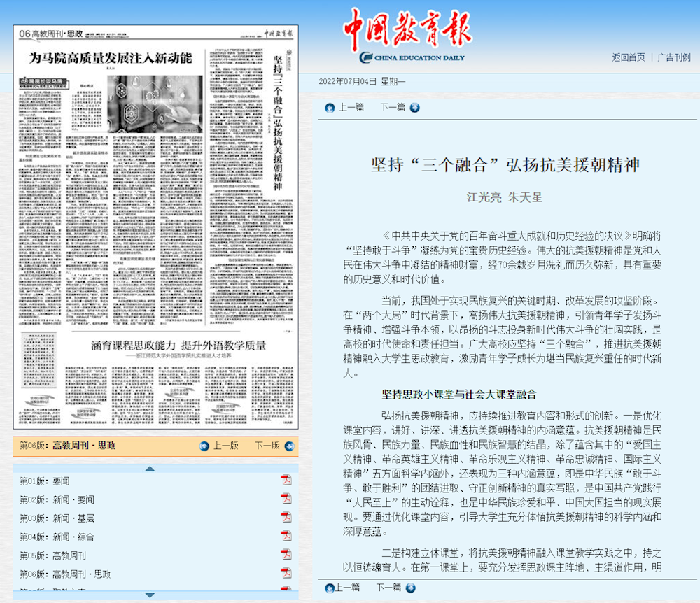
Task: Go to the next page with 下一版
Action: tap(267, 446)
